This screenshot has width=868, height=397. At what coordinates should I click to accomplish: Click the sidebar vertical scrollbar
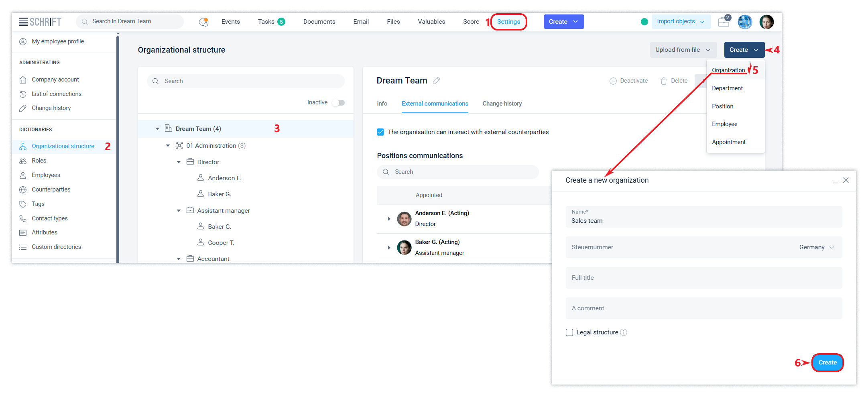tap(118, 149)
